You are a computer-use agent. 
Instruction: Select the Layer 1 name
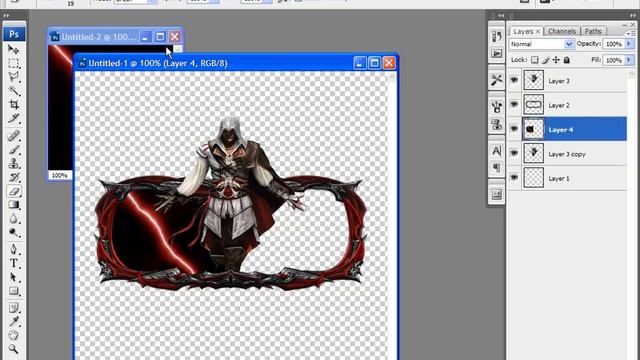tap(559, 178)
